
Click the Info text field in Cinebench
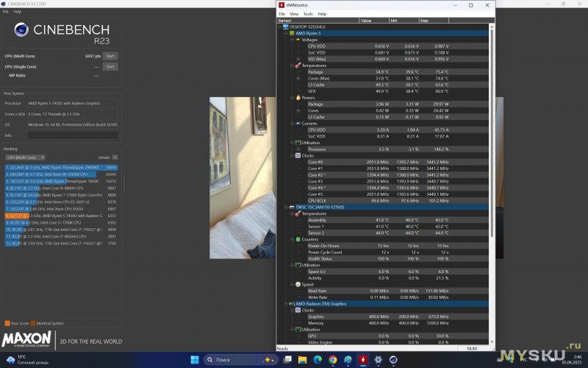point(72,135)
